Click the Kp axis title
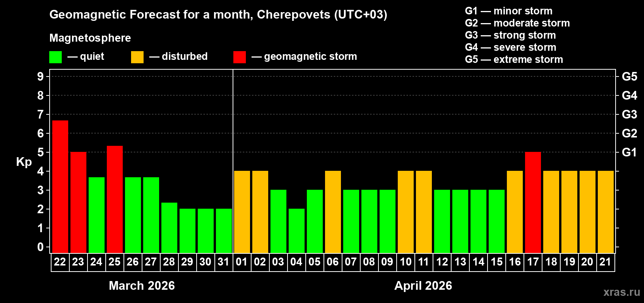This screenshot has width=644, height=303. coord(24,162)
